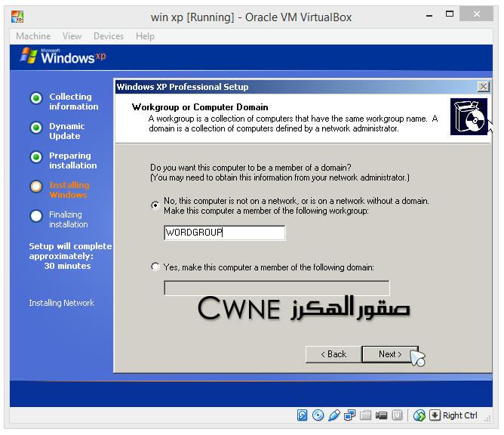Open the Machine menu
Image resolution: width=504 pixels, height=435 pixels.
[33, 36]
